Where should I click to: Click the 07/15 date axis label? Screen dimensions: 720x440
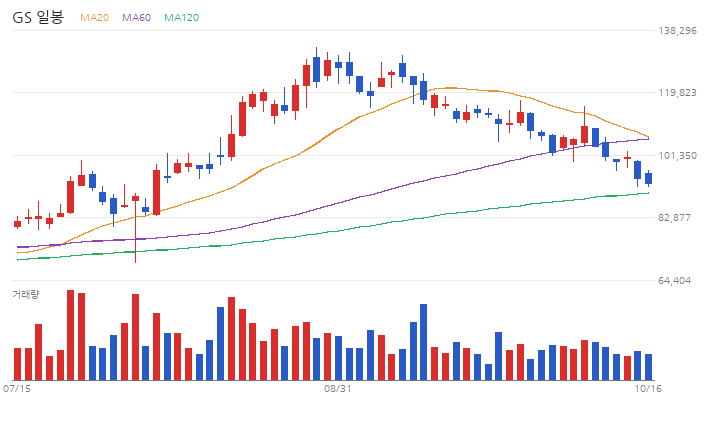click(17, 389)
